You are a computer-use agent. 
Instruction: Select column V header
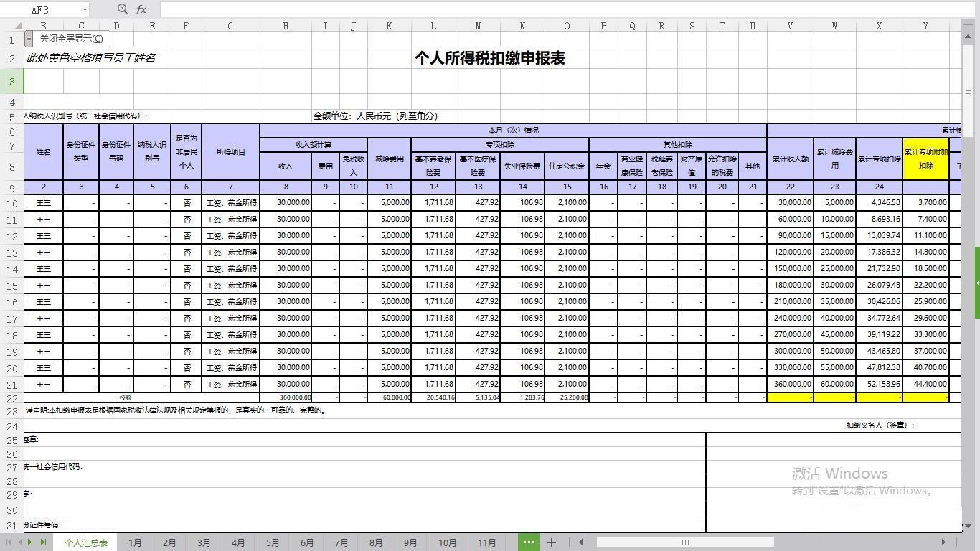(x=790, y=26)
